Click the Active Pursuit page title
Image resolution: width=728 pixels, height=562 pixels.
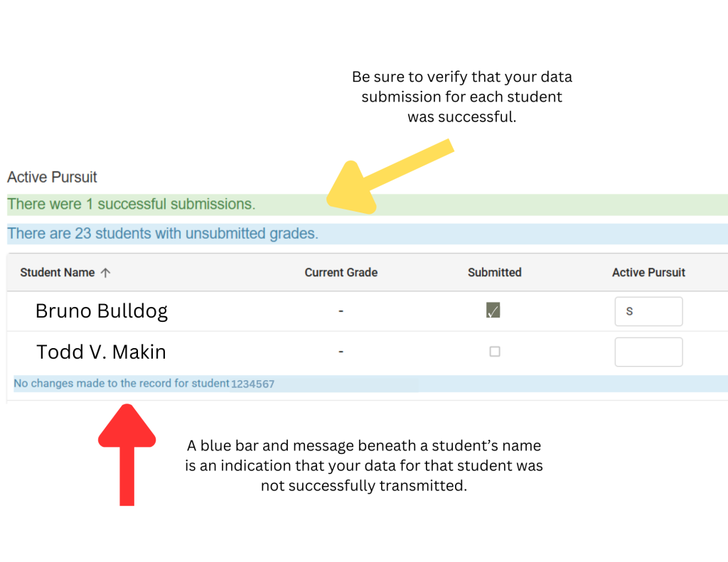pyautogui.click(x=52, y=177)
